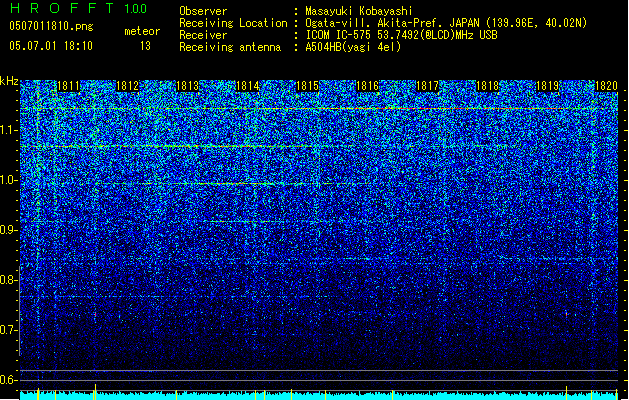Click the 1816 time marker
The width and height of the screenshot is (629, 400).
pos(367,86)
